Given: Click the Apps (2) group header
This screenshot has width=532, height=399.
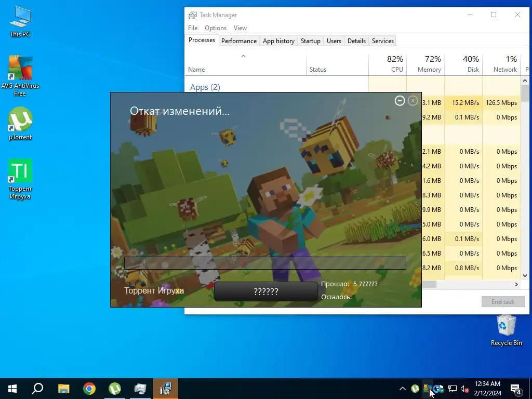Looking at the screenshot, I should 205,87.
